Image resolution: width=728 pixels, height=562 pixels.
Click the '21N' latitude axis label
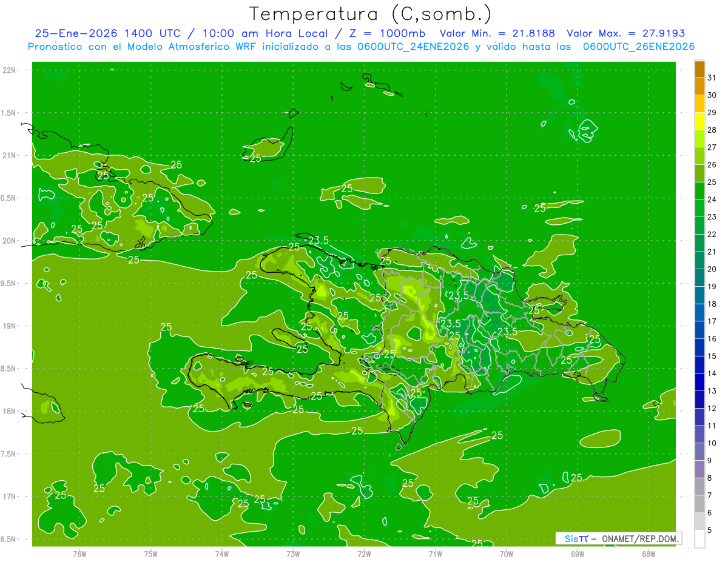tap(9, 155)
